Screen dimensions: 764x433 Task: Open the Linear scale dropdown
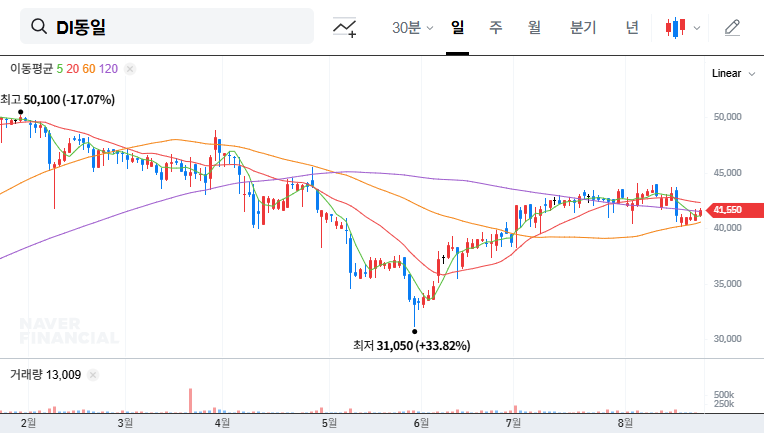click(x=733, y=74)
